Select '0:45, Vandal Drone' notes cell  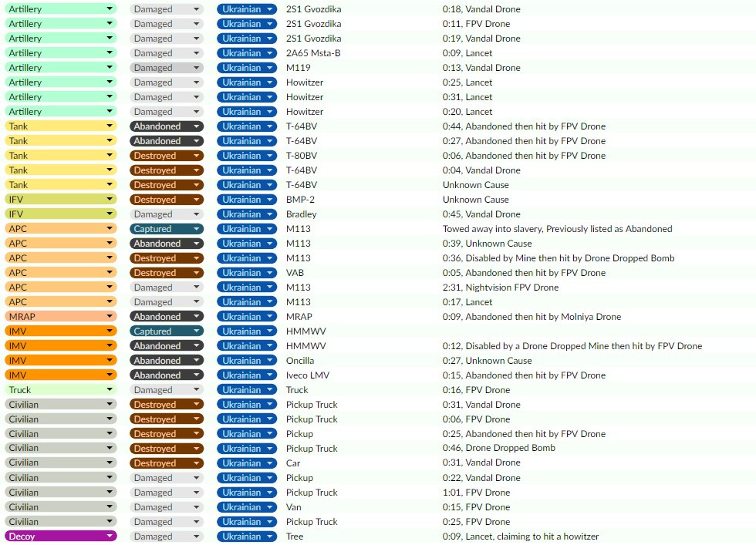tap(481, 214)
